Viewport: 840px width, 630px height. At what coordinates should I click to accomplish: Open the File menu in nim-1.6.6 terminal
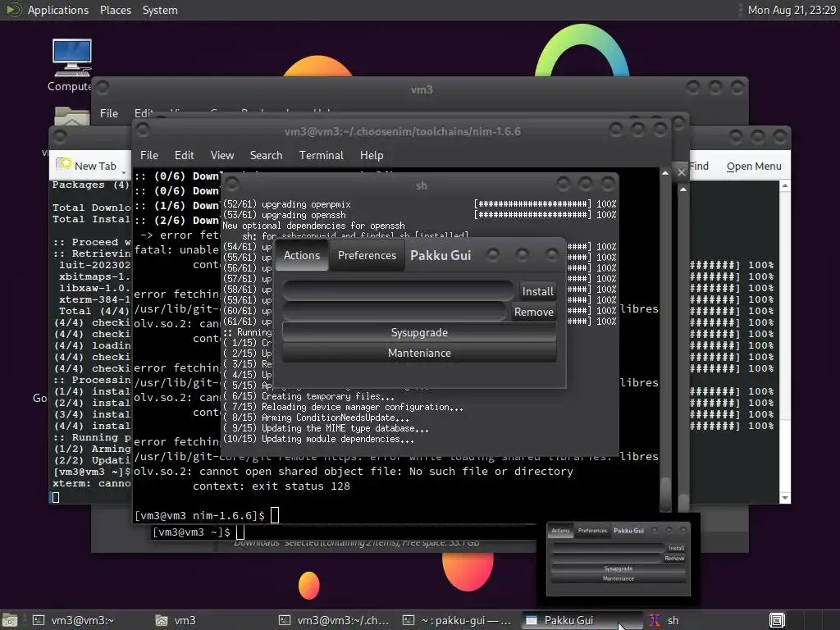coord(149,155)
